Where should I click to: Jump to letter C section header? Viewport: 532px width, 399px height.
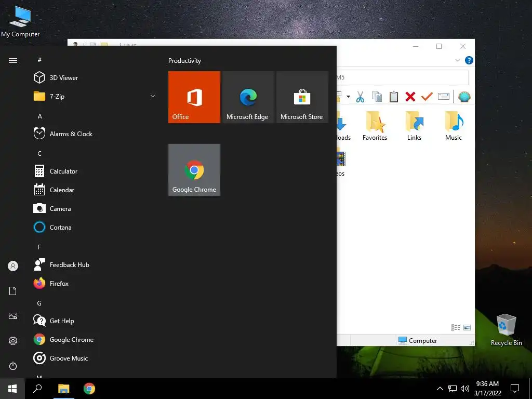[x=39, y=153]
